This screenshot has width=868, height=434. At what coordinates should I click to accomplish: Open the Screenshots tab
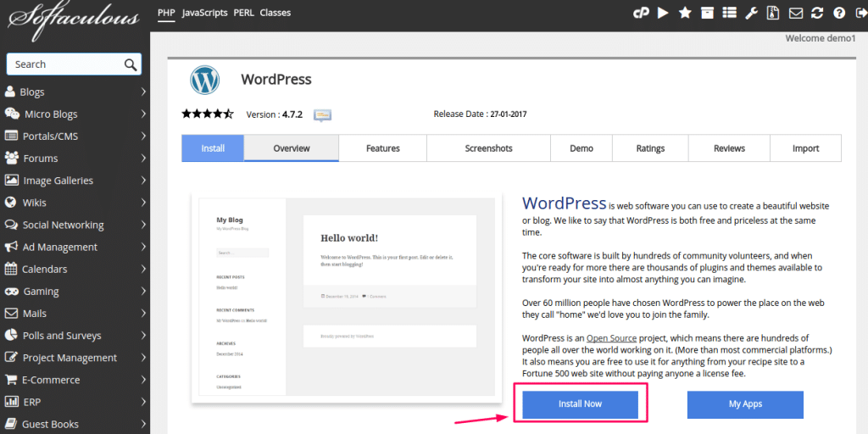(x=488, y=148)
